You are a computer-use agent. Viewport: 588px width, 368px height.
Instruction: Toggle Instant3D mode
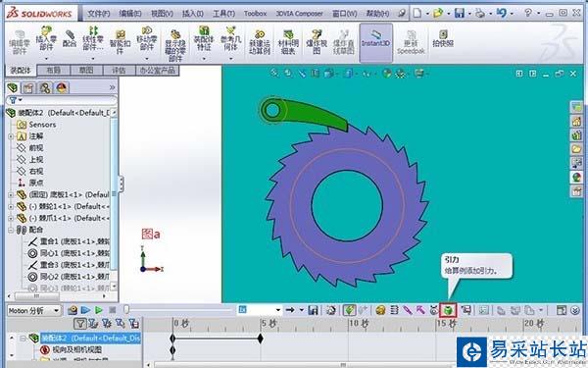tap(375, 42)
